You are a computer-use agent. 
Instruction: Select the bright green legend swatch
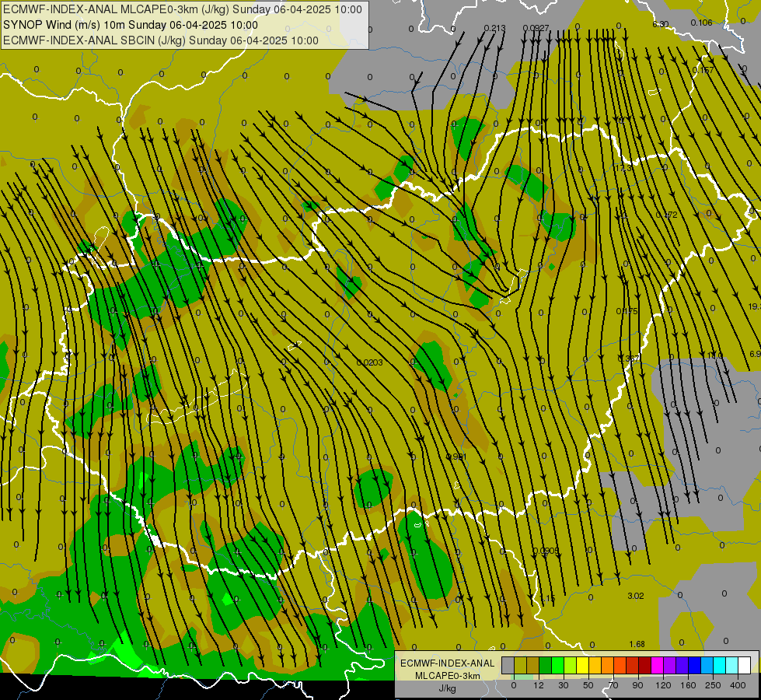click(x=557, y=665)
